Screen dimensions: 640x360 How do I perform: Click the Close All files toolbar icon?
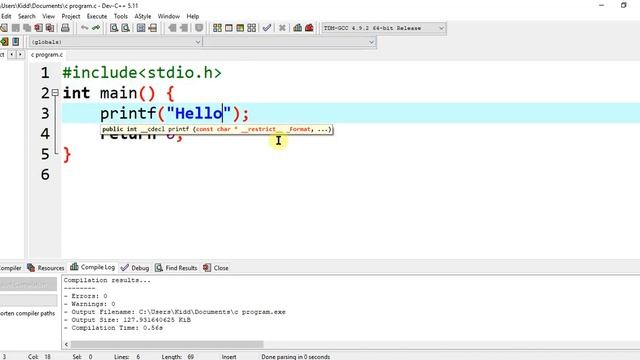(50, 28)
